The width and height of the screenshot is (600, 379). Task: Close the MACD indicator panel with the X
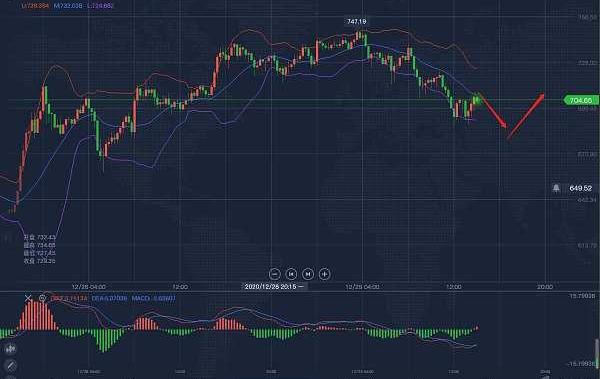(x=28, y=298)
